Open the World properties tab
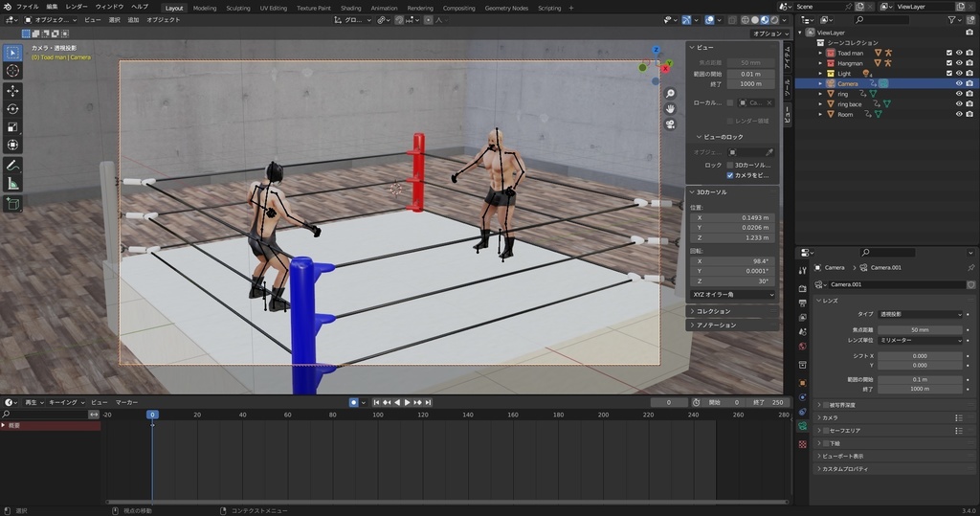This screenshot has height=516, width=980. pyautogui.click(x=803, y=346)
